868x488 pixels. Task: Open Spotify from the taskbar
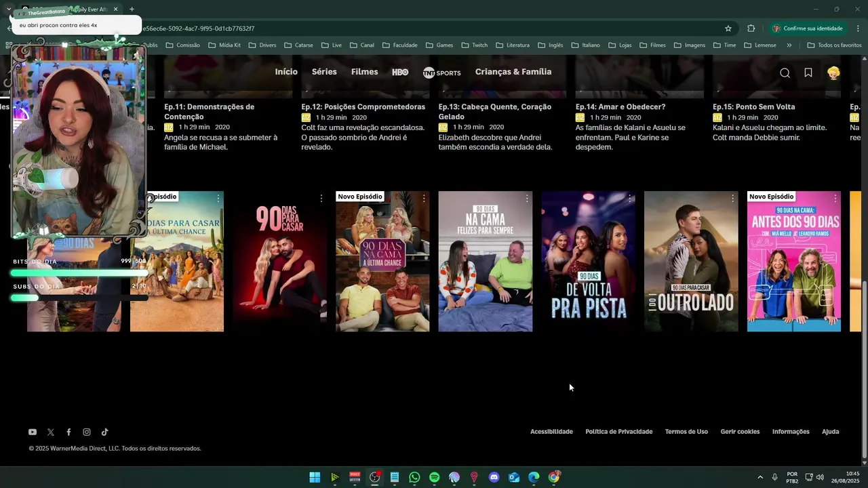pos(435,477)
